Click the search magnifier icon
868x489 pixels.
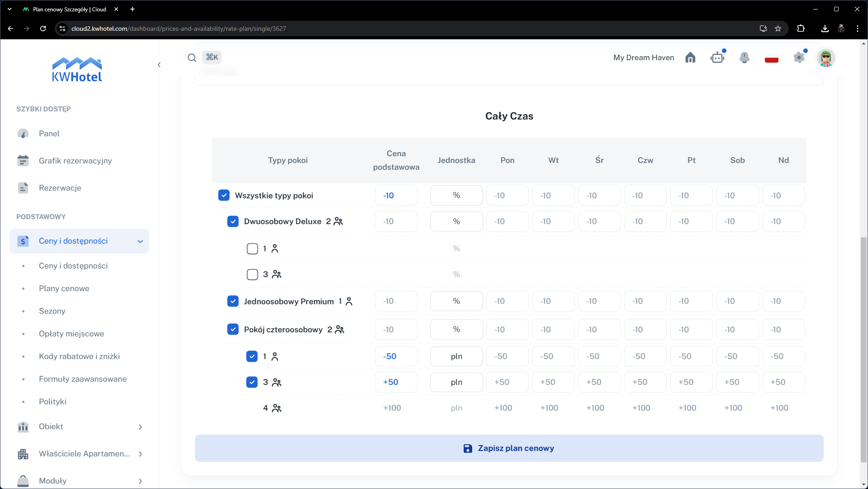point(192,58)
